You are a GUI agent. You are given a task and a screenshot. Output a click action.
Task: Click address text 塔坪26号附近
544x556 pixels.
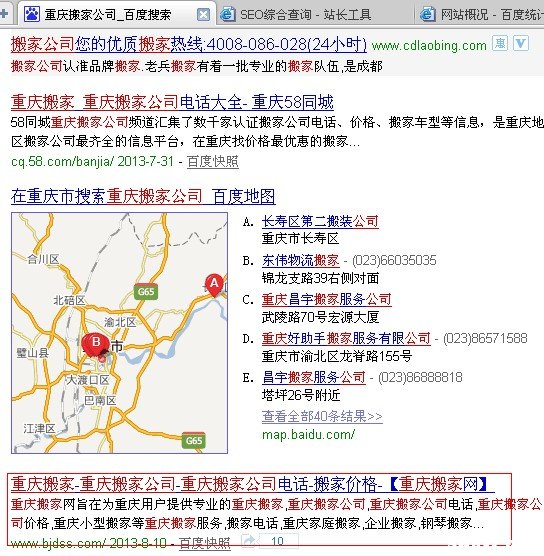coord(301,395)
